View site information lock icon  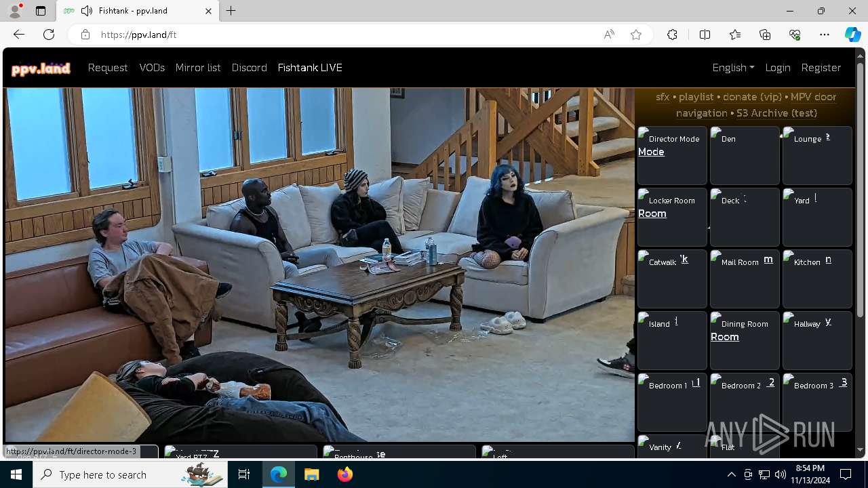[x=85, y=35]
